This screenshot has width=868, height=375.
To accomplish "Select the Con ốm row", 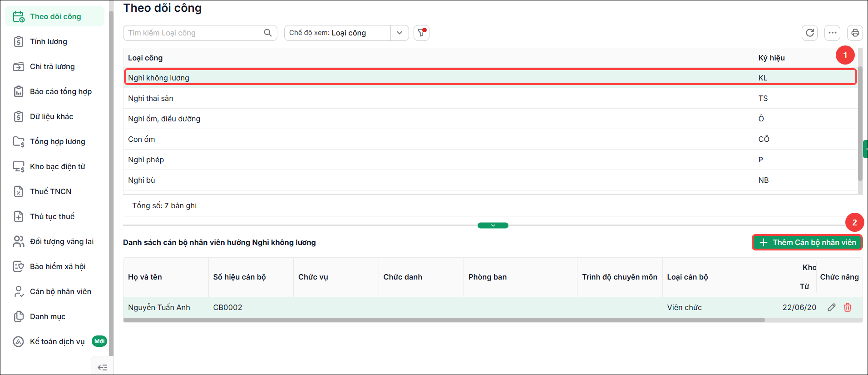I will pos(490,139).
